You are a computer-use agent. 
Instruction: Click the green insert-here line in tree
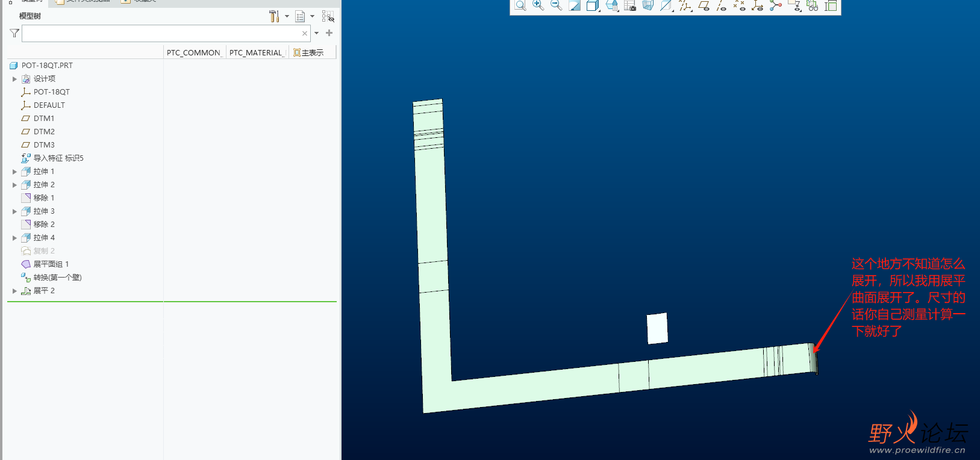pos(172,301)
